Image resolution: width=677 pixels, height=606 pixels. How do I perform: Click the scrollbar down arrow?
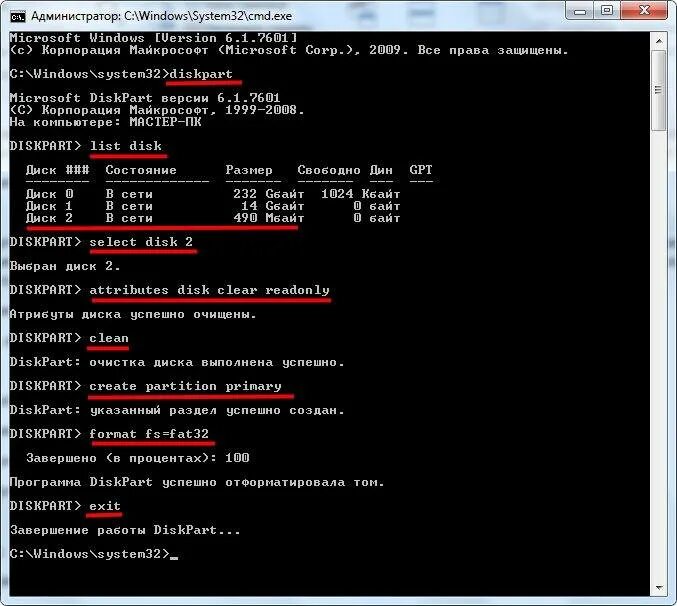[x=659, y=587]
